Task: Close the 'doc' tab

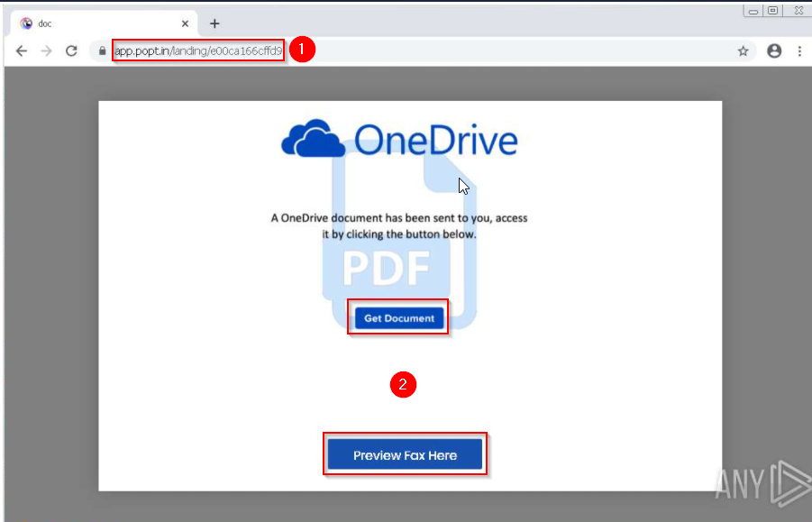Action: [x=185, y=23]
